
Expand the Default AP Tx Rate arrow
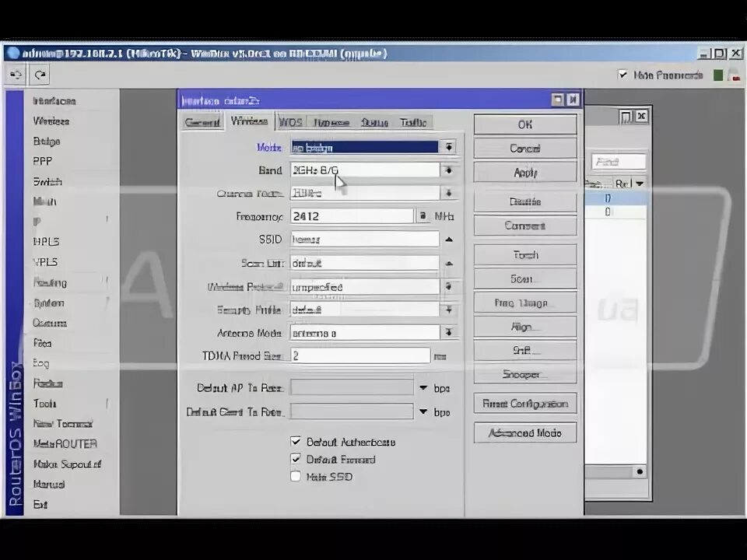tap(423, 388)
